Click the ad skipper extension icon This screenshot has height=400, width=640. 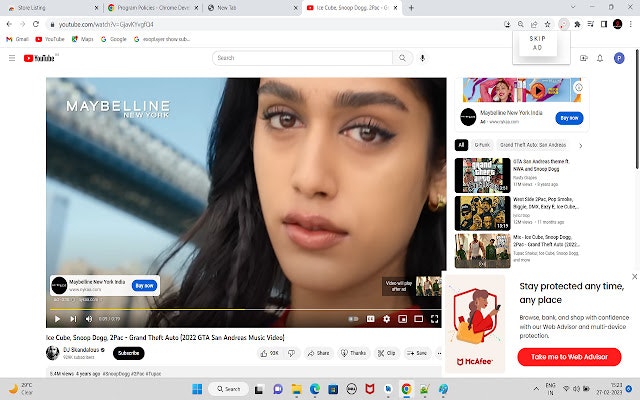563,24
